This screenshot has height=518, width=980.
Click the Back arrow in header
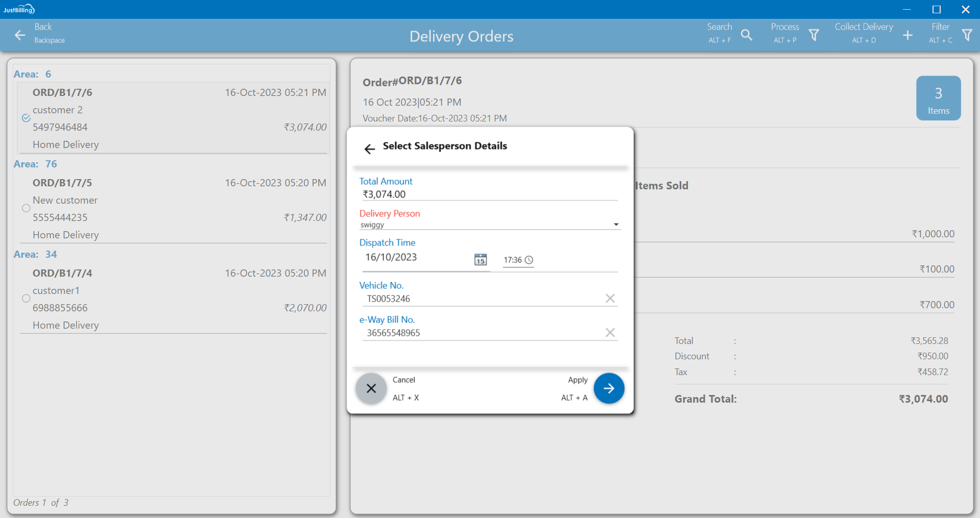[x=20, y=35]
